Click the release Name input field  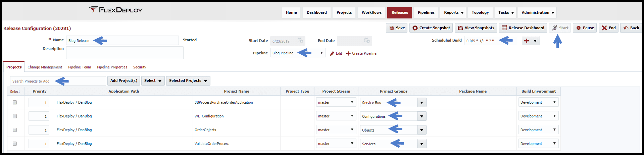(122, 40)
